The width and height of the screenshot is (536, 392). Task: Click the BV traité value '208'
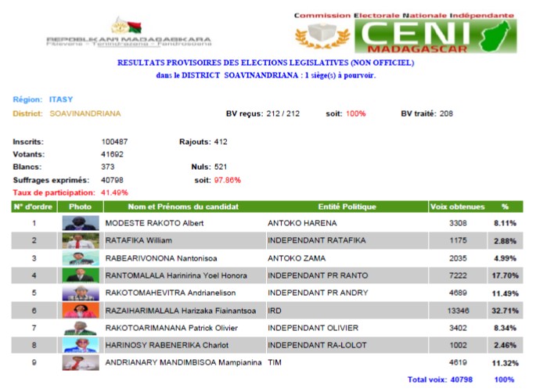coord(446,113)
